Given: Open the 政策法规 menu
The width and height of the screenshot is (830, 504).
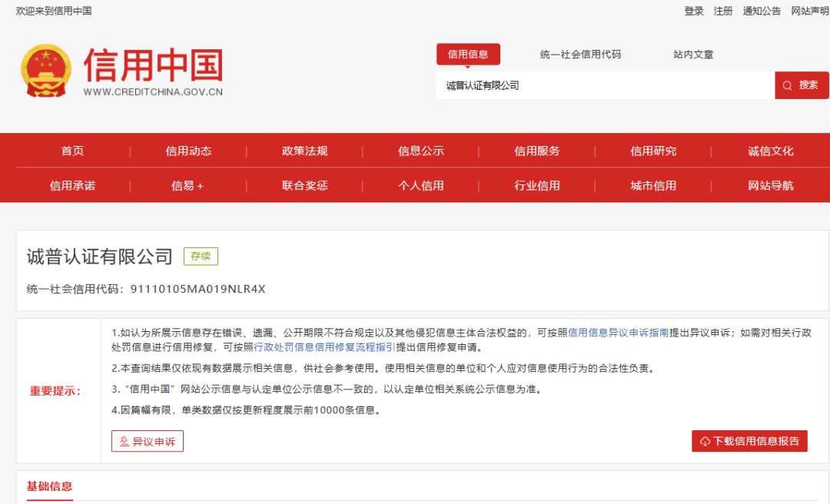Looking at the screenshot, I should (305, 151).
